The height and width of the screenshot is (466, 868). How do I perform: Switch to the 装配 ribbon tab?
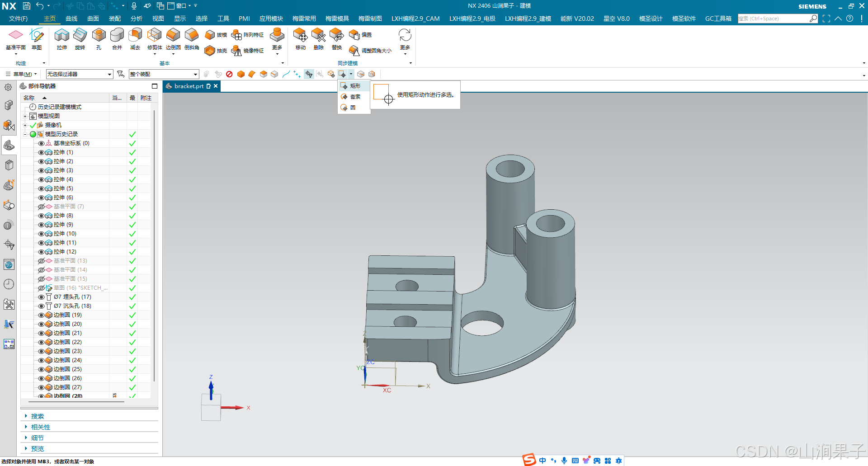115,19
